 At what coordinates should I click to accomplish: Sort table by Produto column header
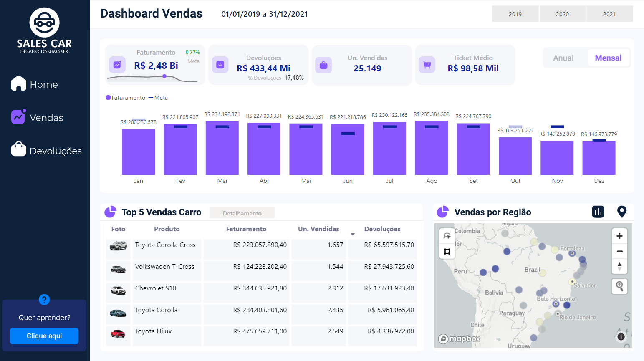(167, 229)
